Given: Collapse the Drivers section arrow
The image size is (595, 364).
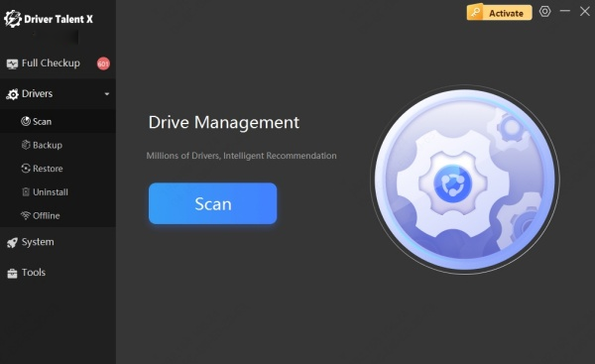Looking at the screenshot, I should coord(107,94).
